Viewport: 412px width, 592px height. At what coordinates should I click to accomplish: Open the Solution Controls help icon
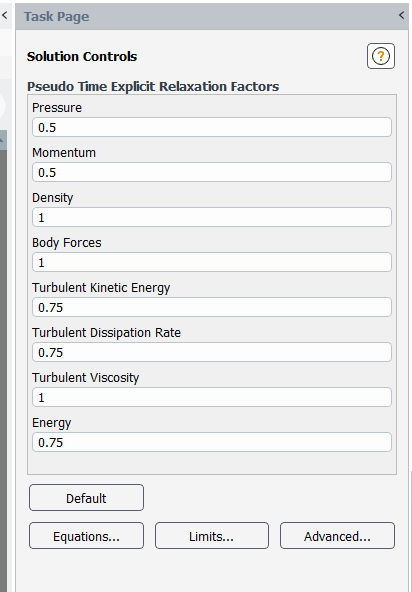[381, 56]
